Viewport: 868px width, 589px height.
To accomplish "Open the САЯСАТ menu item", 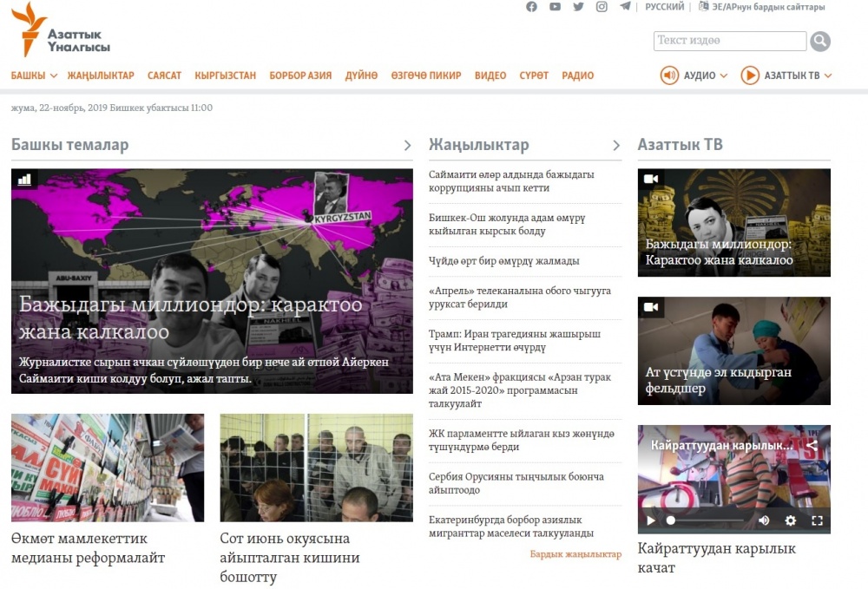I will [164, 75].
